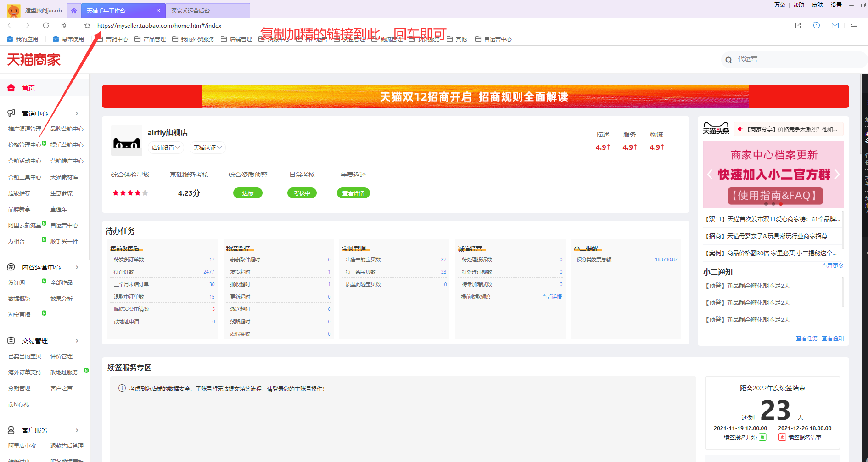Open the 天猫认证 dropdown
Viewport: 868px width, 462px height.
click(x=207, y=147)
